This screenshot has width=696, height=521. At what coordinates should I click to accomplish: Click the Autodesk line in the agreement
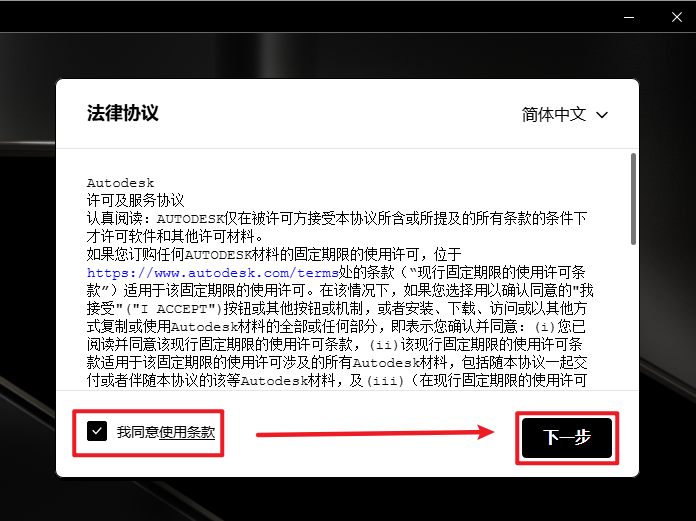120,183
